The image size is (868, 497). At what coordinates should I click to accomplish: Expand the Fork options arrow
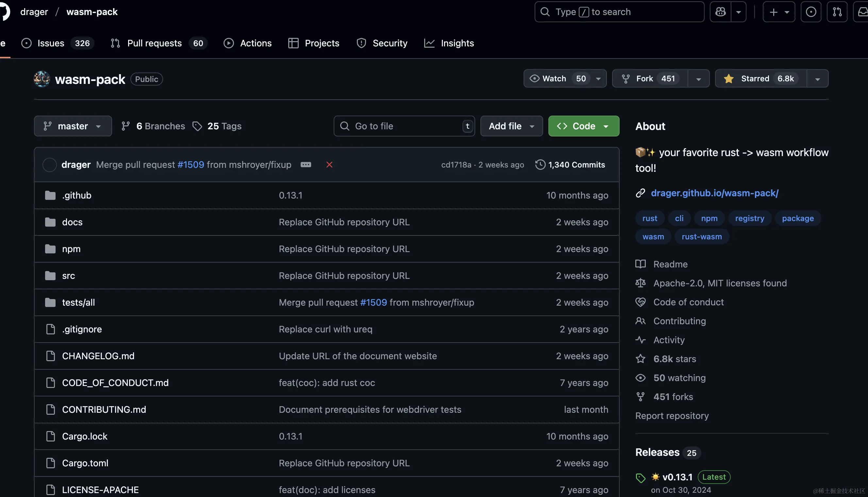[x=699, y=78]
